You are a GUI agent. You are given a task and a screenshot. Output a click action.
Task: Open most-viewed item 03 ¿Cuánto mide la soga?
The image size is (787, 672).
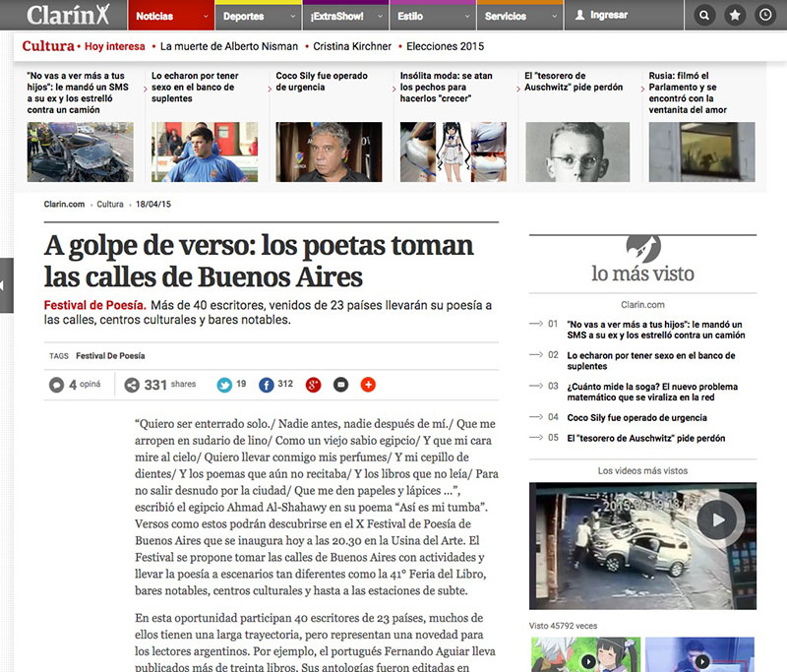tap(652, 392)
